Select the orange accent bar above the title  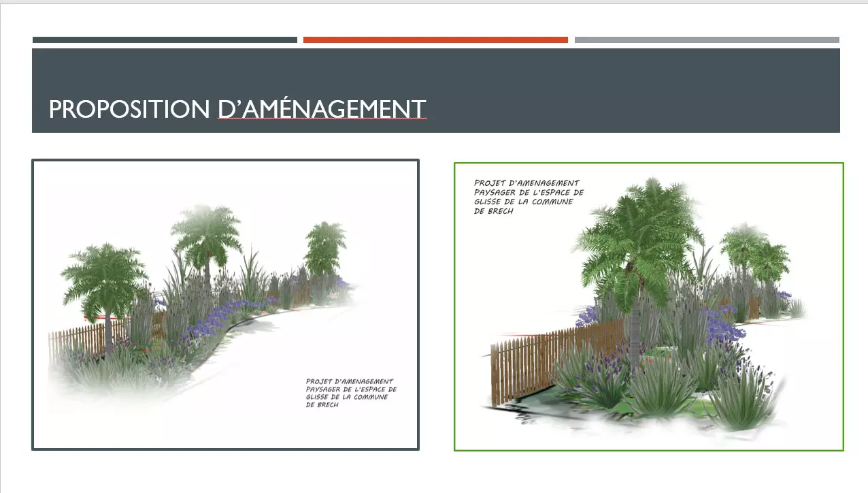click(435, 40)
